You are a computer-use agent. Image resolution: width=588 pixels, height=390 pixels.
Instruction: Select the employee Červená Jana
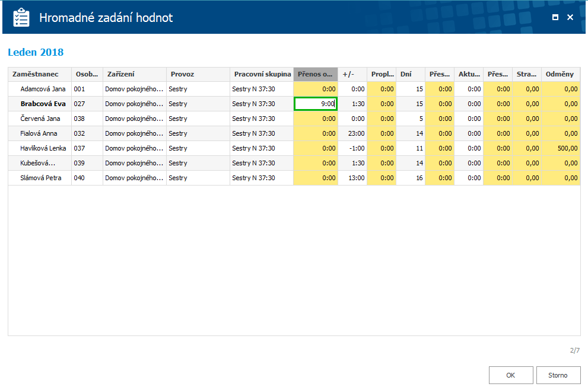[40, 119]
